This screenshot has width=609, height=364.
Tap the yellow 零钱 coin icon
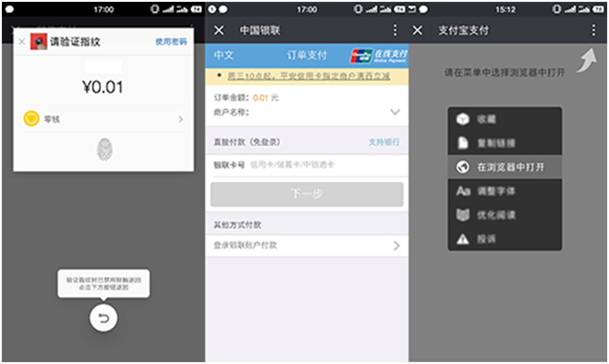[x=32, y=119]
